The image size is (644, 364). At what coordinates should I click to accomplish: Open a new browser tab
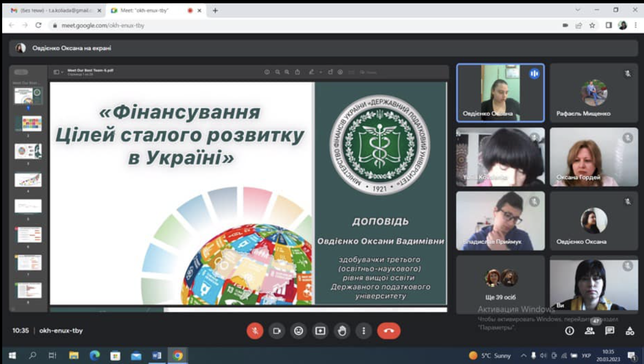pos(215,10)
